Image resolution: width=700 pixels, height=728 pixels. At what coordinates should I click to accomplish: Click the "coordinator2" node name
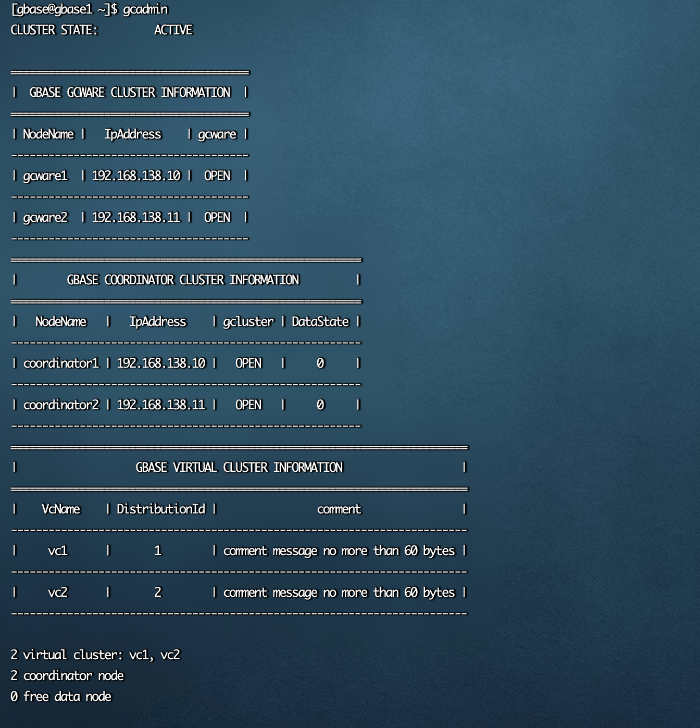click(61, 405)
